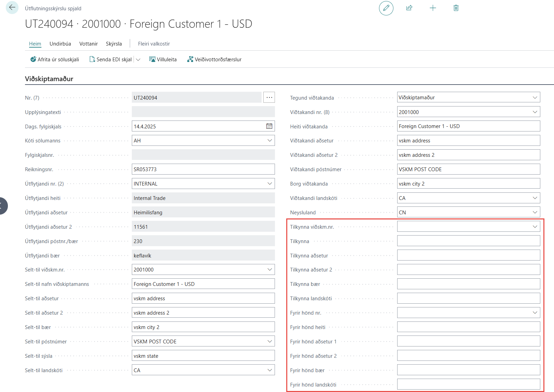554x392 pixels.
Task: Expand the Senda EDI skjal dropdown arrow
Action: tap(138, 60)
